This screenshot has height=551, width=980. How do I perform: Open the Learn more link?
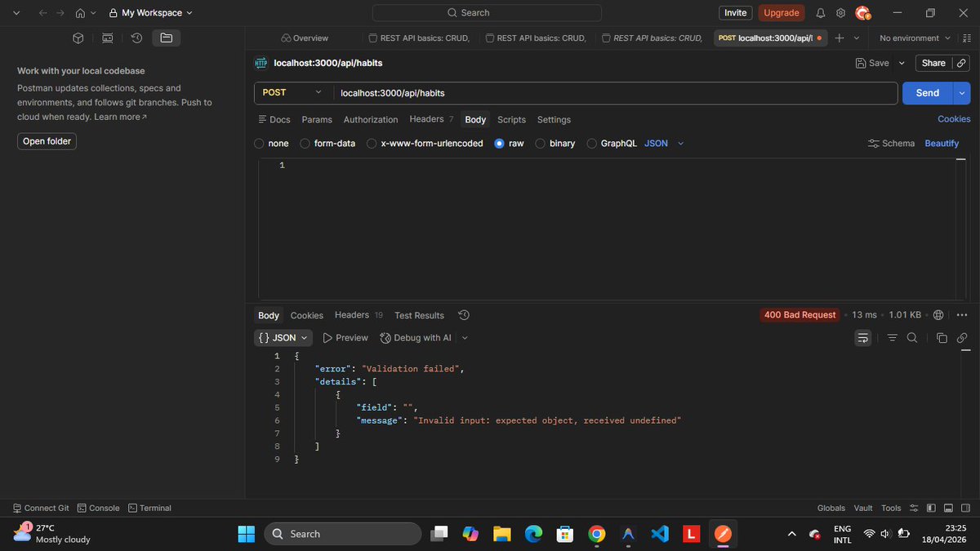click(120, 117)
